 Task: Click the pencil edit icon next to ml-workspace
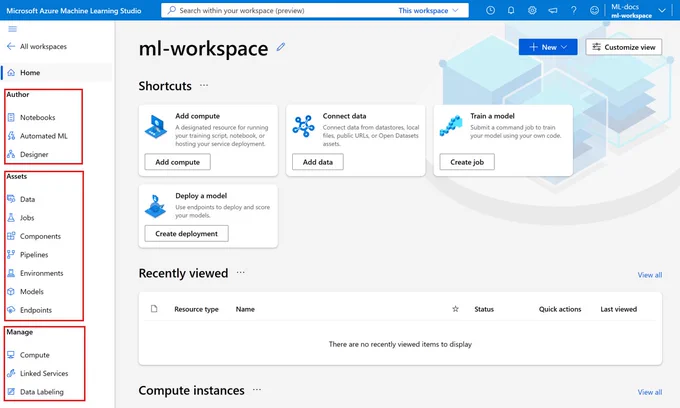tap(281, 47)
